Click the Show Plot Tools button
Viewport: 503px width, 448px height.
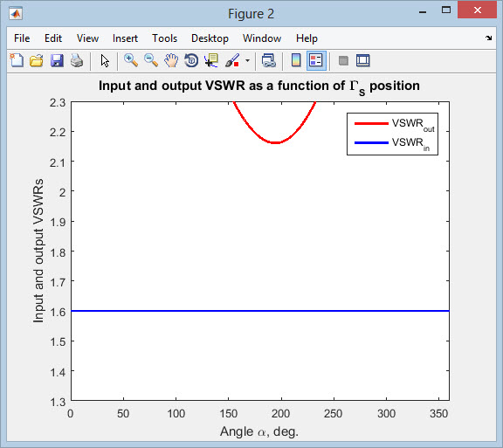pos(363,60)
